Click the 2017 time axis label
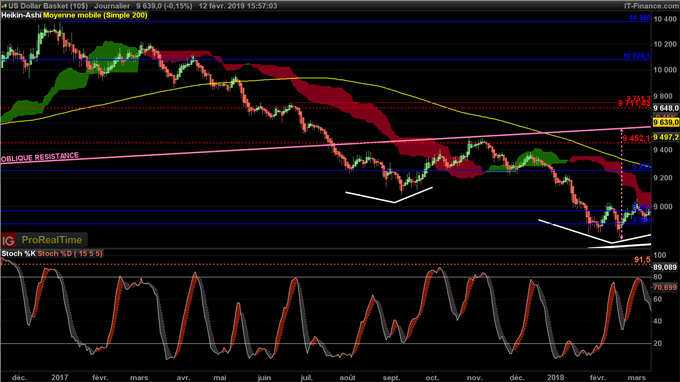The height and width of the screenshot is (382, 680). [59, 378]
